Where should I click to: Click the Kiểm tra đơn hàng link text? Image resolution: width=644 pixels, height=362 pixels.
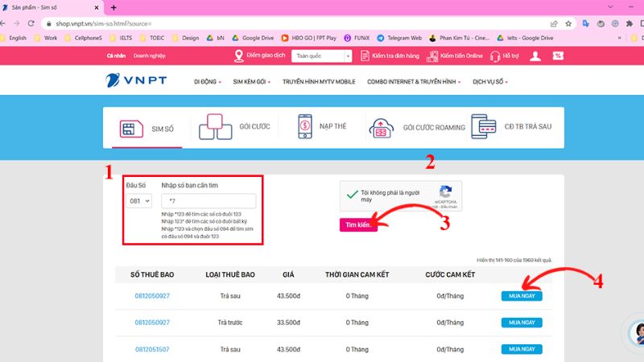tap(395, 56)
